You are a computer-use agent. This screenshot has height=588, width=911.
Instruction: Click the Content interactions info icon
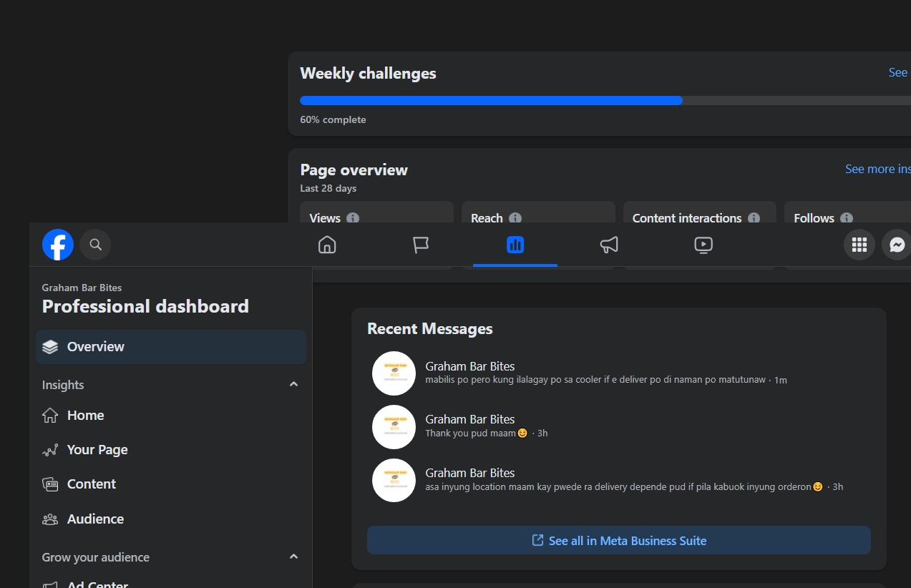pos(754,218)
